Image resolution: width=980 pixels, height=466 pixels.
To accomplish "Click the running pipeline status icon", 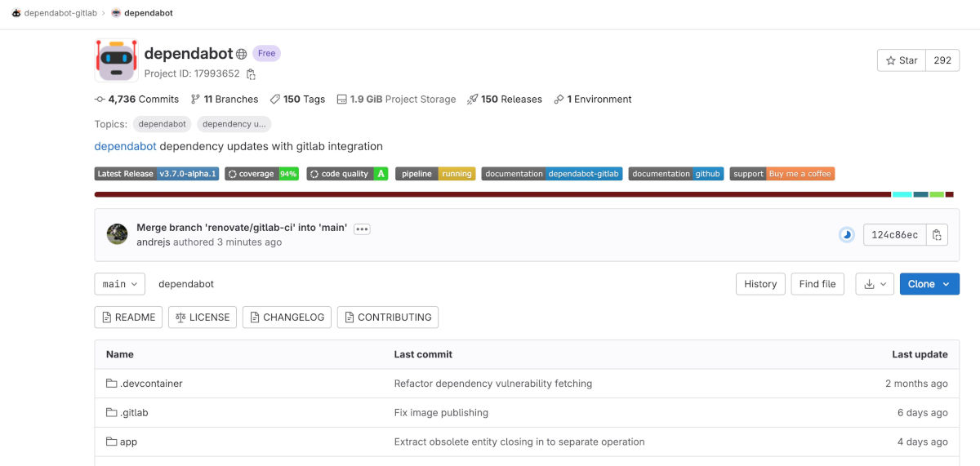I will (847, 235).
